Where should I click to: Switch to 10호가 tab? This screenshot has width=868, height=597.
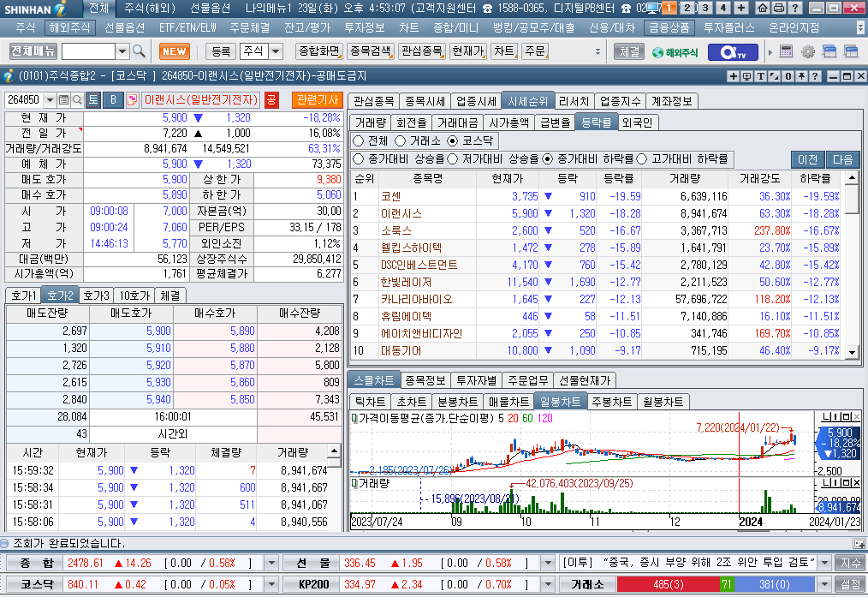point(134,296)
